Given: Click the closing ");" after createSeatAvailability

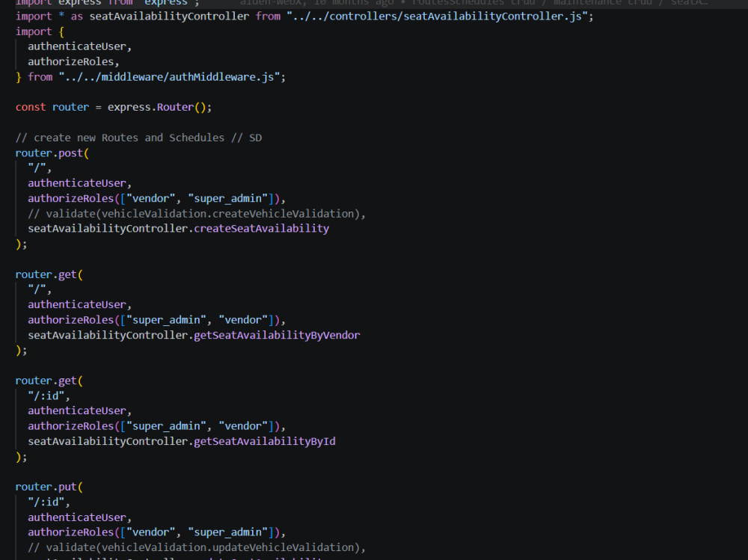Looking at the screenshot, I should (22, 244).
